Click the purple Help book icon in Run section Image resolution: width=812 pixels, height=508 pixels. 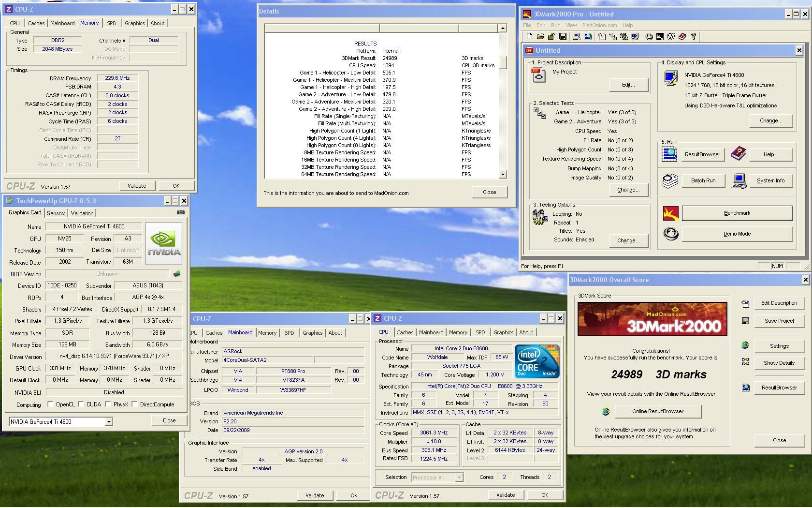pos(738,154)
